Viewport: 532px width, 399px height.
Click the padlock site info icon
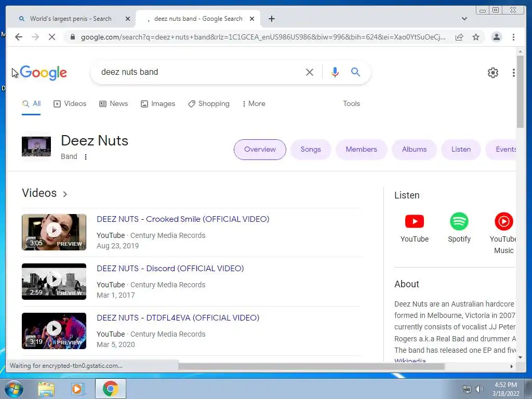[73, 37]
